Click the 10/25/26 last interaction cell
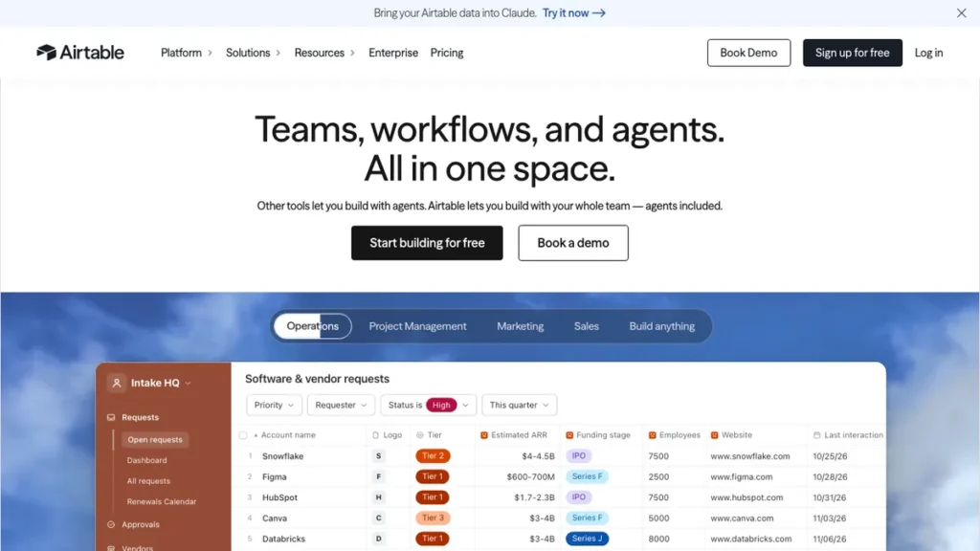Screen dimensions: 980x551 pyautogui.click(x=830, y=456)
